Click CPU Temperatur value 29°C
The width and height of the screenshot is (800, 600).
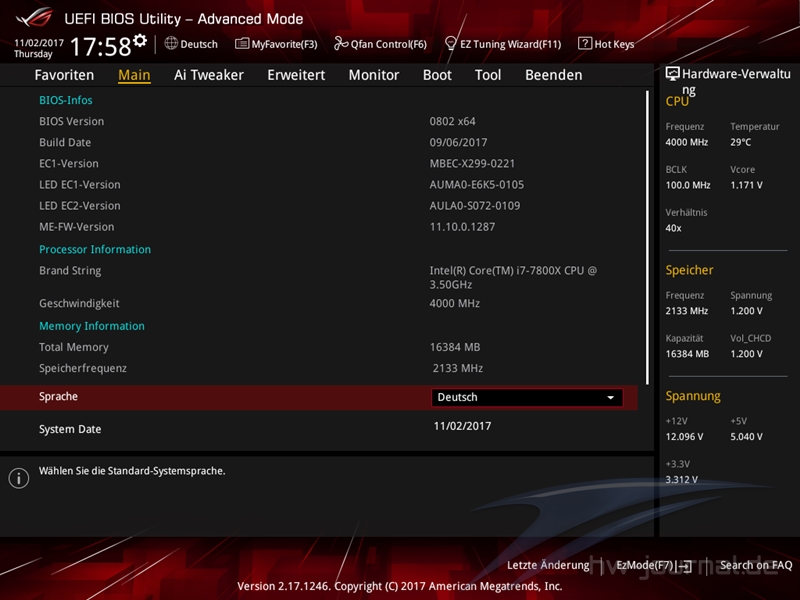coord(740,142)
